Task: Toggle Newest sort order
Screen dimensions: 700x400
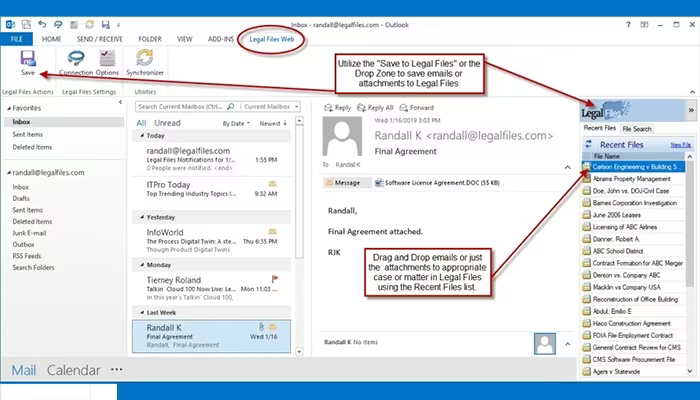Action: (273, 124)
